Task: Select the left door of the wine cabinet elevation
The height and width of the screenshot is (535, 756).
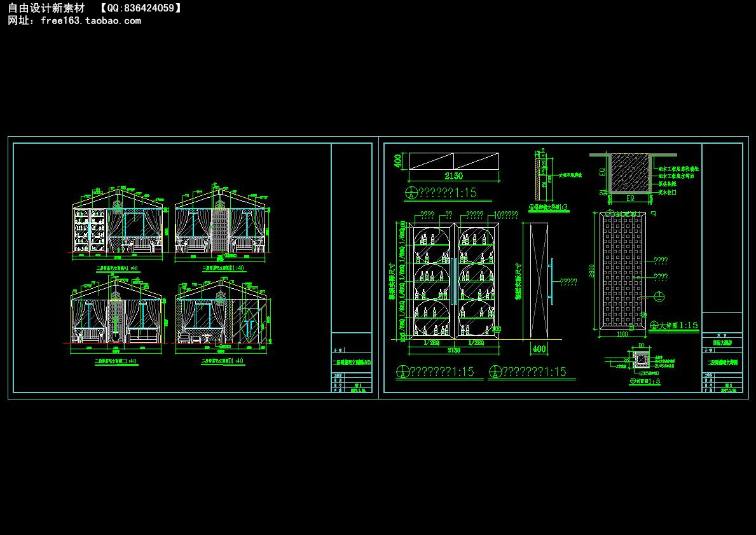Action: coord(432,280)
